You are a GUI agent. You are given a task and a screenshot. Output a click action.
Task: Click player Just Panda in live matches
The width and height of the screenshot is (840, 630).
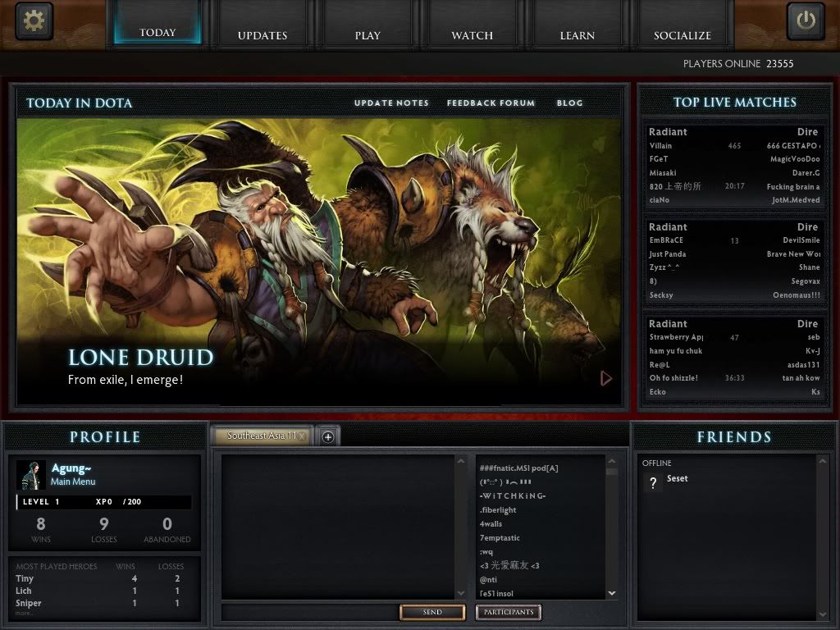tap(668, 254)
